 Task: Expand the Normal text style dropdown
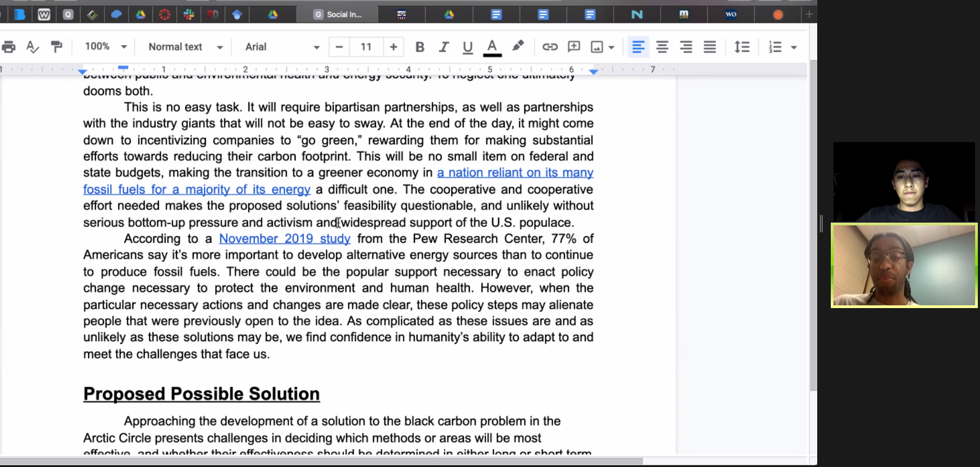point(185,47)
